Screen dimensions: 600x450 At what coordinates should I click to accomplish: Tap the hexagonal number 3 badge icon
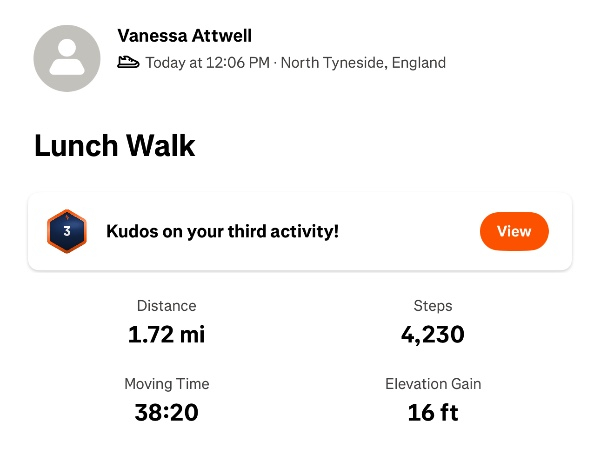(x=67, y=231)
